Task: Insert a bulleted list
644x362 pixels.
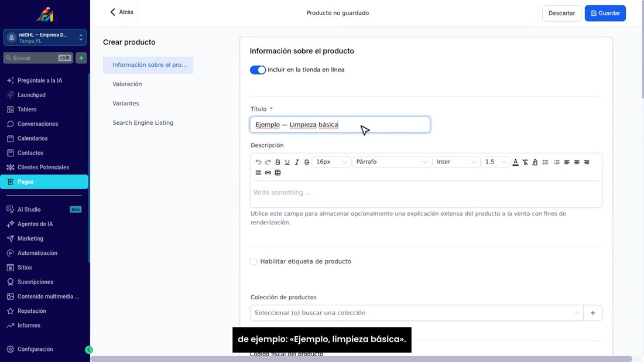Action: point(546,162)
